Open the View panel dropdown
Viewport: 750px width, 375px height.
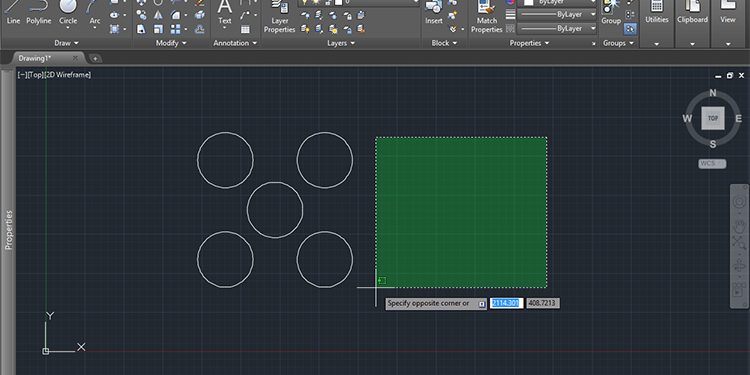pos(728,44)
